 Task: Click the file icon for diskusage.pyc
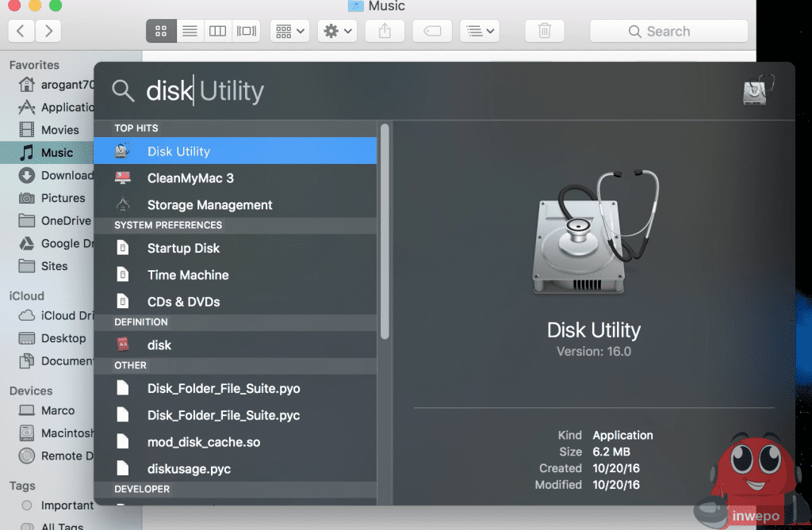(123, 468)
